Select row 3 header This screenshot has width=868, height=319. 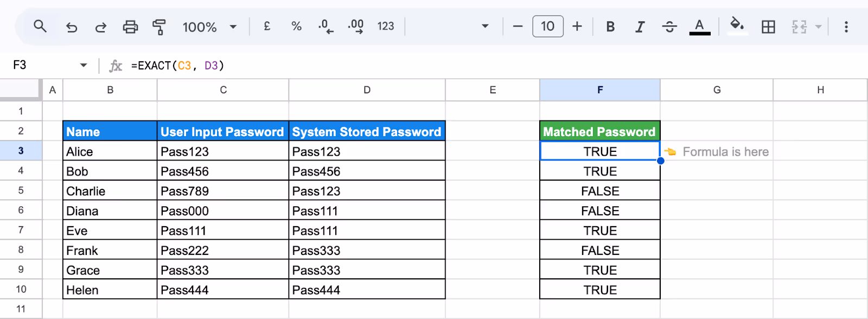click(21, 151)
